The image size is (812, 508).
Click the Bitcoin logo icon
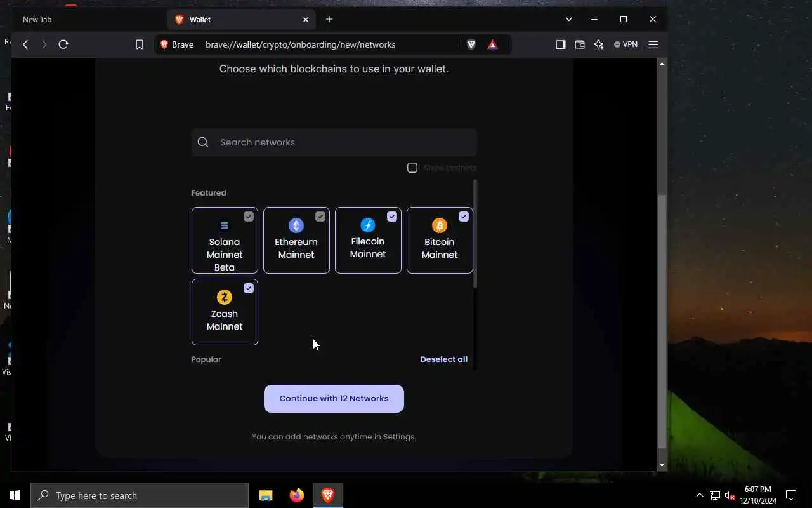(440, 225)
